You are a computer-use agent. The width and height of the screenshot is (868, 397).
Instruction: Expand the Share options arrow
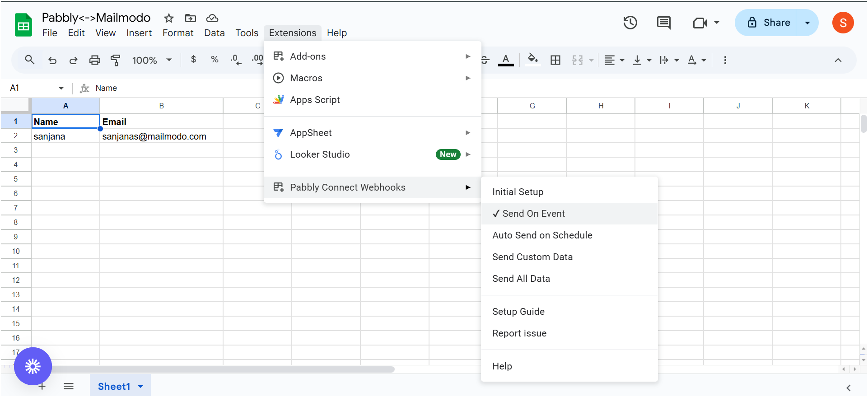(x=807, y=23)
